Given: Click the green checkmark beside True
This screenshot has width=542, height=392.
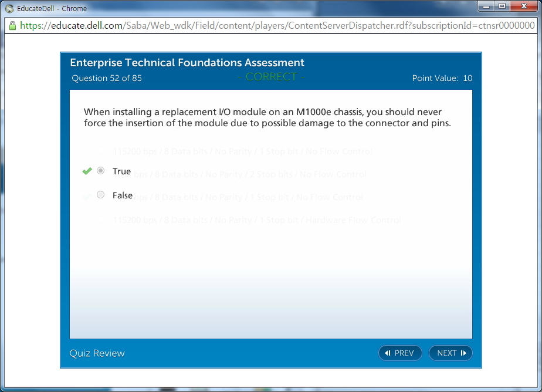Looking at the screenshot, I should tap(87, 171).
